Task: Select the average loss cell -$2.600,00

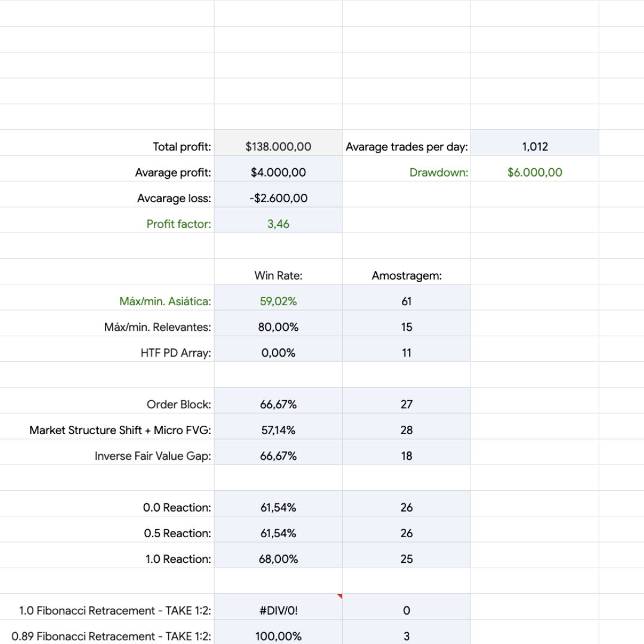Action: pyautogui.click(x=278, y=198)
